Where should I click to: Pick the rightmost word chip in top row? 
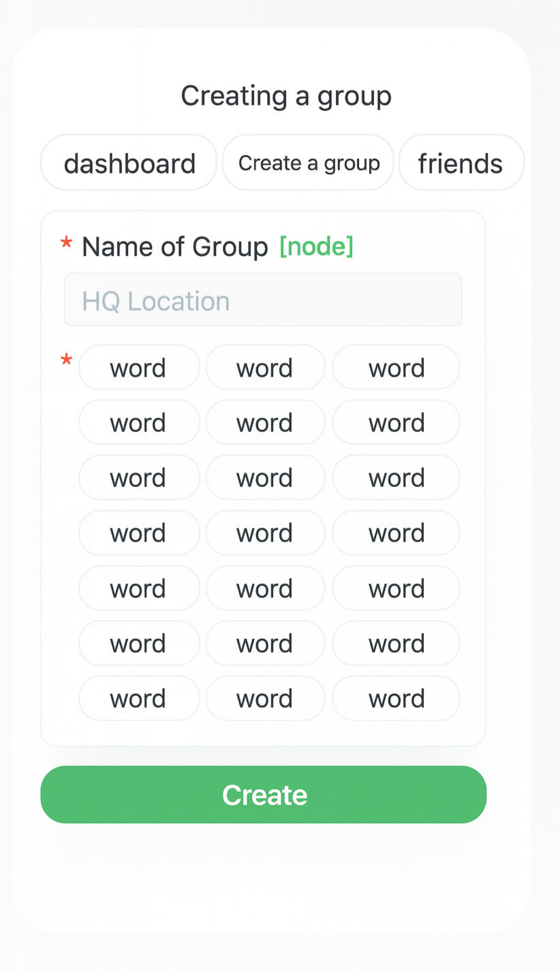[396, 368]
